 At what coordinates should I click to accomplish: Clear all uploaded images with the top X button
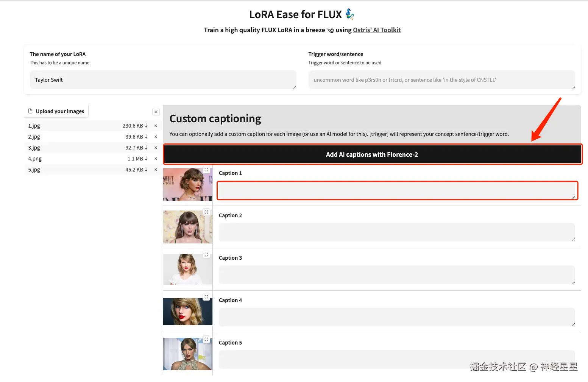coord(156,112)
